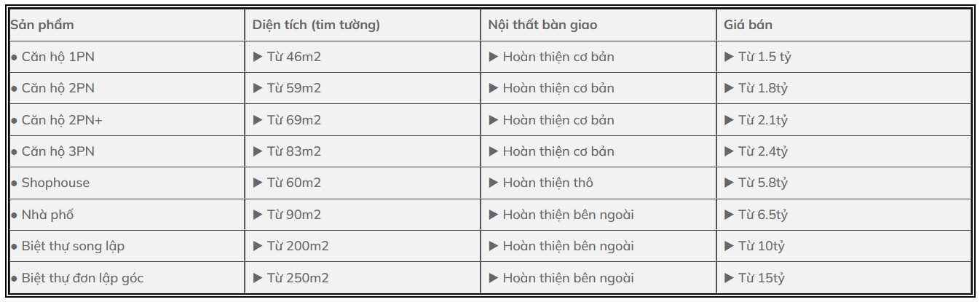980x302 pixels.
Task: Click the triangle icon before "Từ 200m2"
Action: [x=257, y=246]
